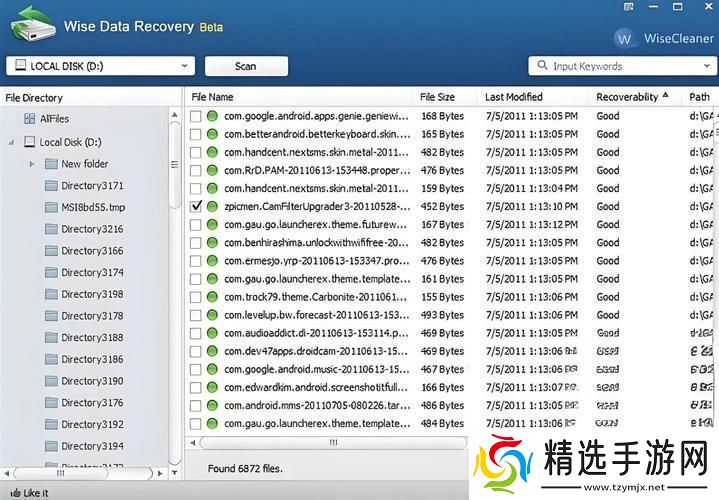The height and width of the screenshot is (500, 719).
Task: Click the Recoverability column header
Action: [x=627, y=97]
